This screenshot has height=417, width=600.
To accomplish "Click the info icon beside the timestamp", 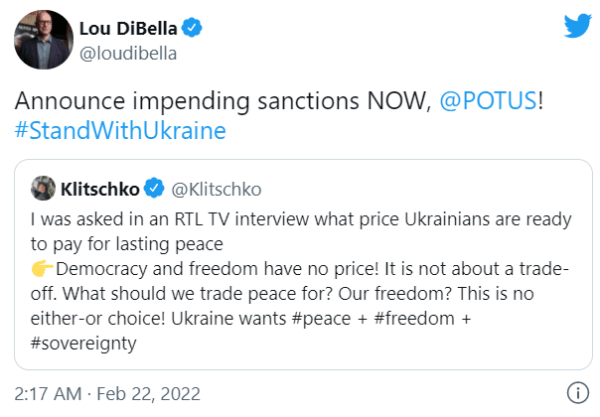I will coord(577,391).
